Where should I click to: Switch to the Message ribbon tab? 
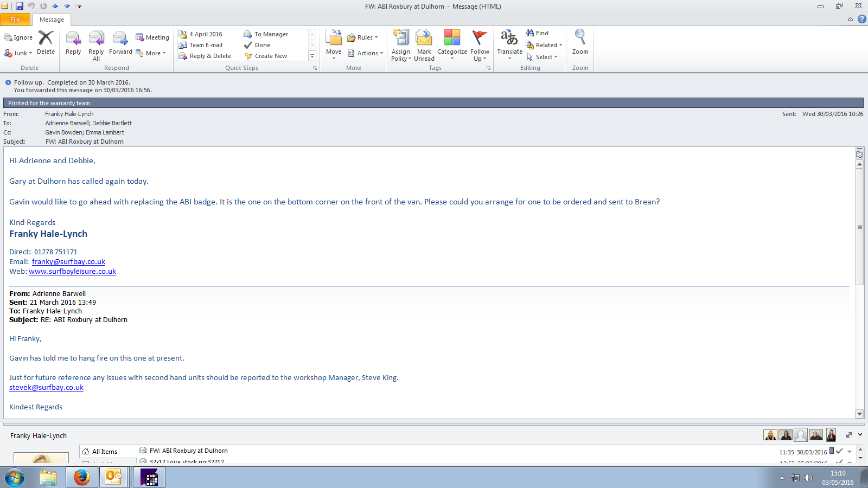tap(52, 20)
